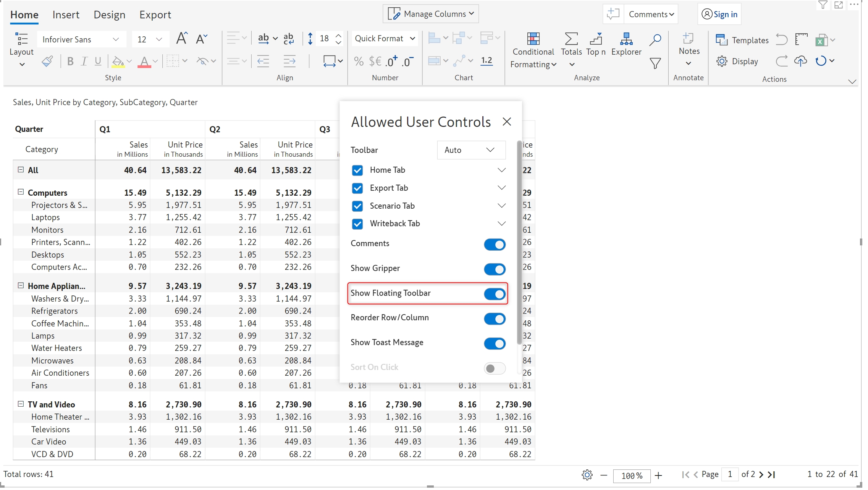Click the format painter icon
Viewport: 868px width, 490px height.
click(47, 61)
